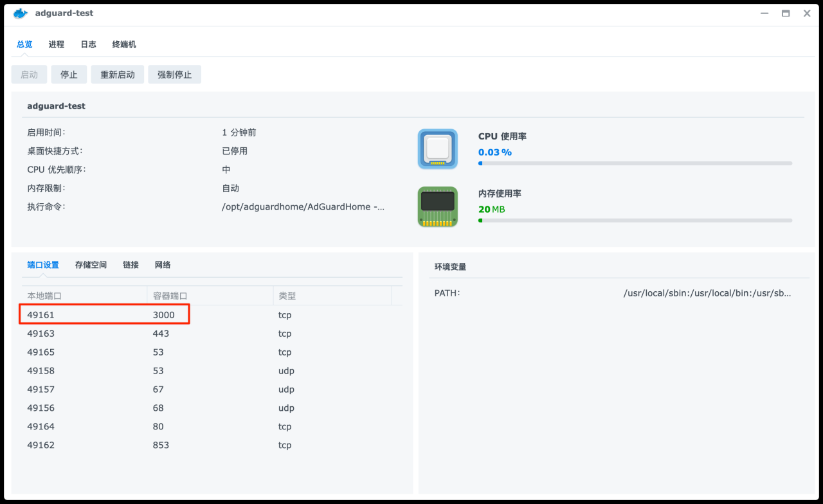Click the disabled 启动 (Start) button
The image size is (823, 504).
click(x=29, y=74)
